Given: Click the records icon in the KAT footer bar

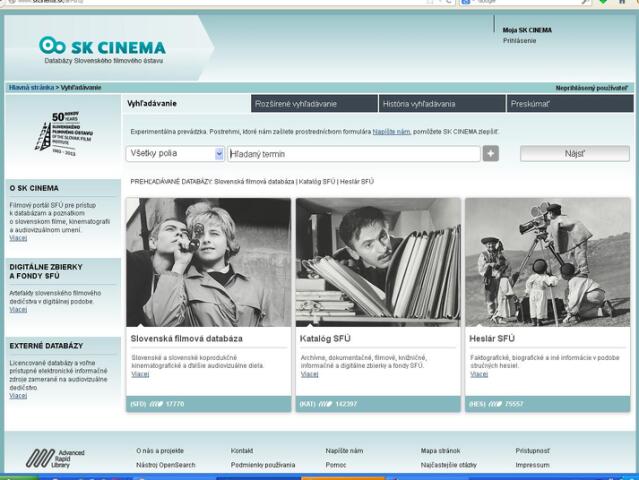Looking at the screenshot, I should click(x=325, y=404).
